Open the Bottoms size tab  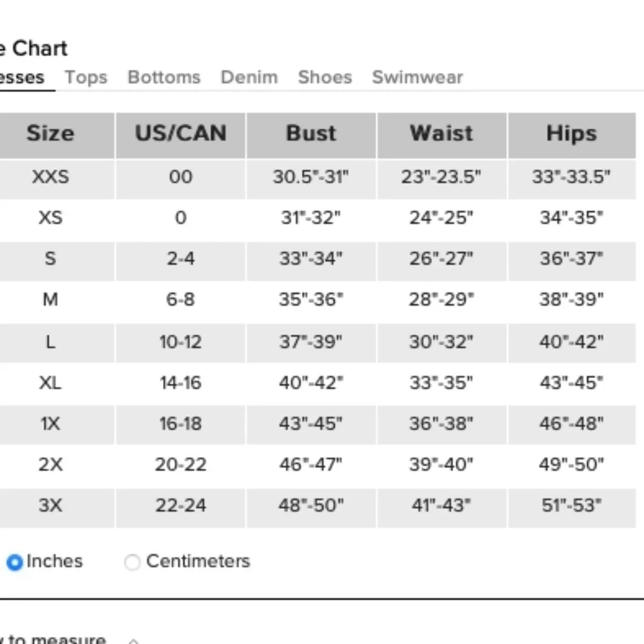pyautogui.click(x=164, y=77)
